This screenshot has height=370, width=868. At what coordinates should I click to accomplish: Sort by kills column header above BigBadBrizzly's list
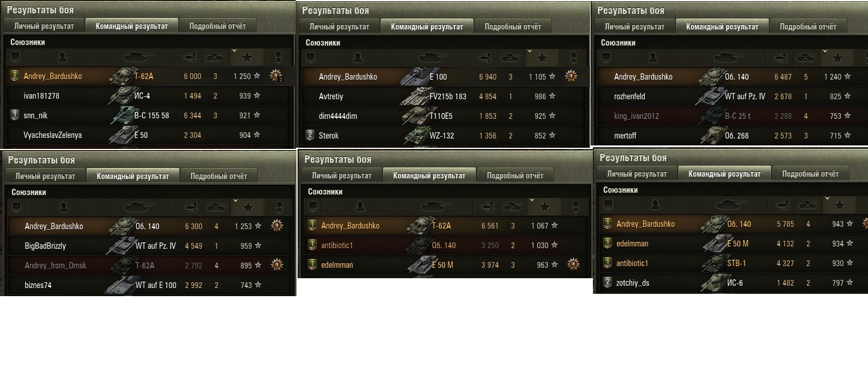(x=216, y=207)
